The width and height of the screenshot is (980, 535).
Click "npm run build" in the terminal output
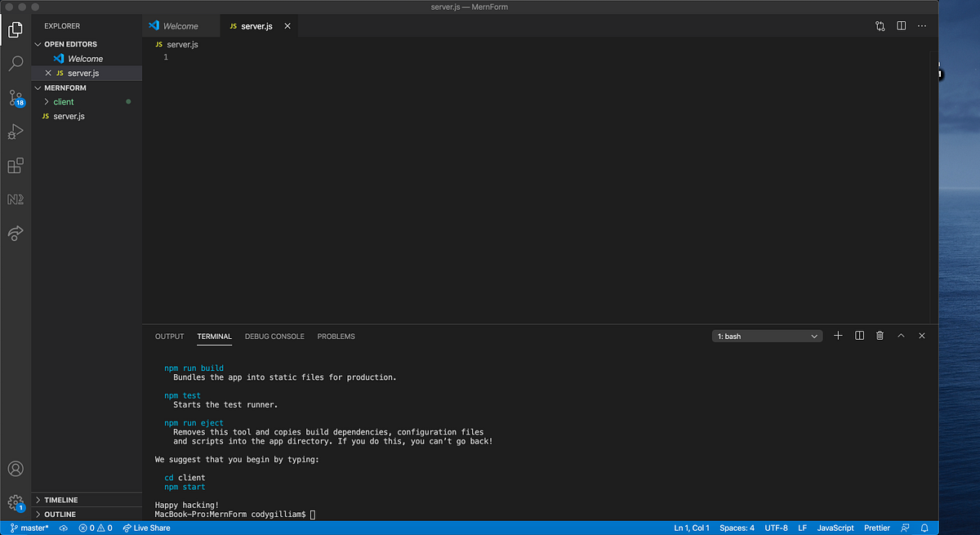[194, 368]
